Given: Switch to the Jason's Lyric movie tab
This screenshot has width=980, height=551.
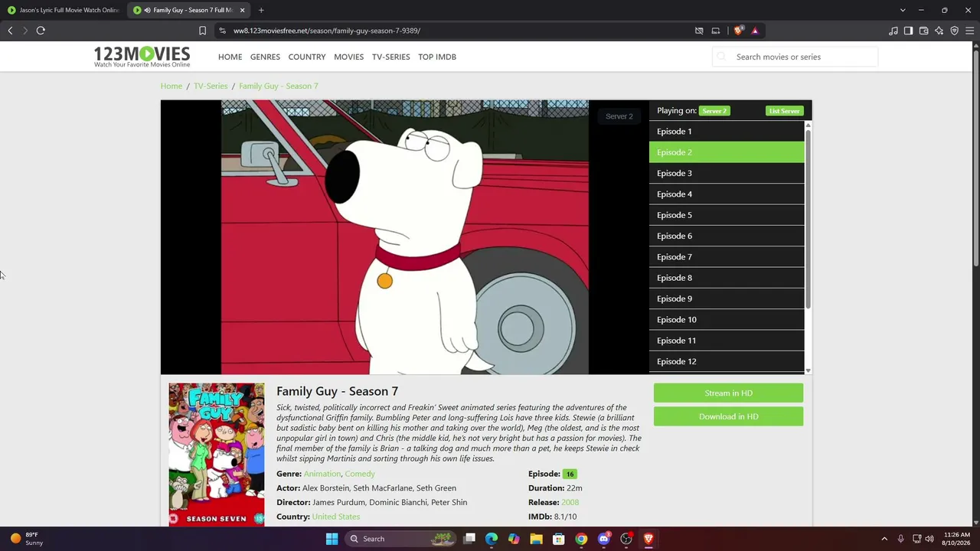Looking at the screenshot, I should click(x=63, y=10).
